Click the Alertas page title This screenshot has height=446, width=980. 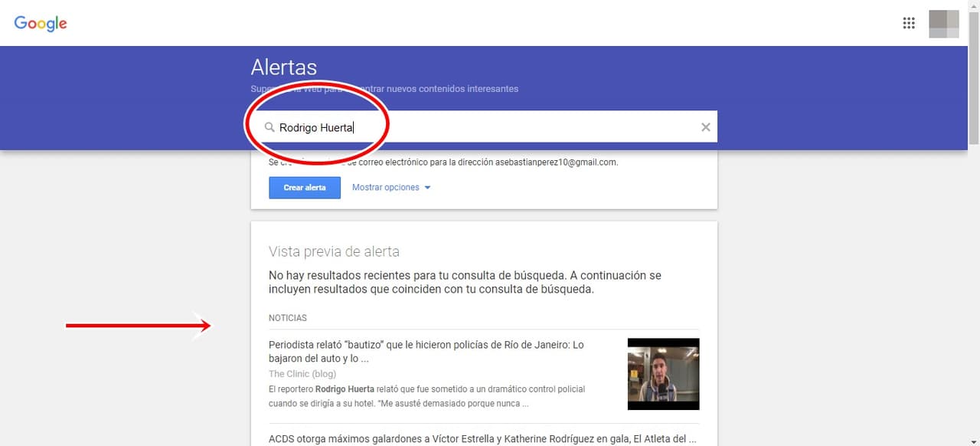click(283, 67)
